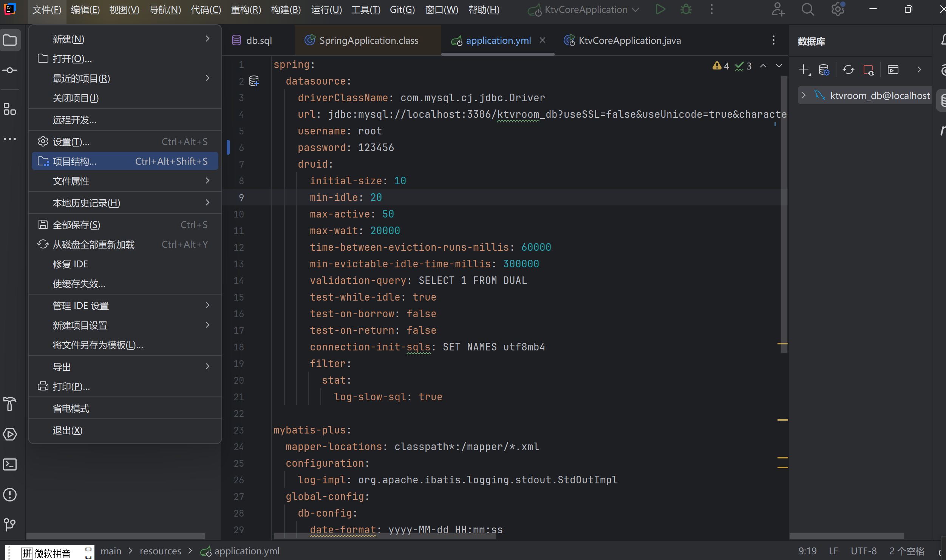Open the Search Everywhere magnifier

(807, 9)
